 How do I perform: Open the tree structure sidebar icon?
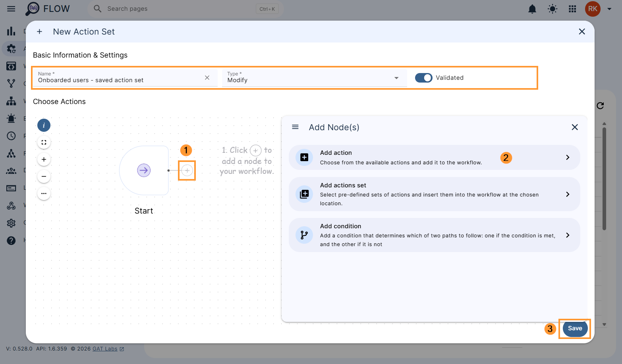pyautogui.click(x=11, y=153)
